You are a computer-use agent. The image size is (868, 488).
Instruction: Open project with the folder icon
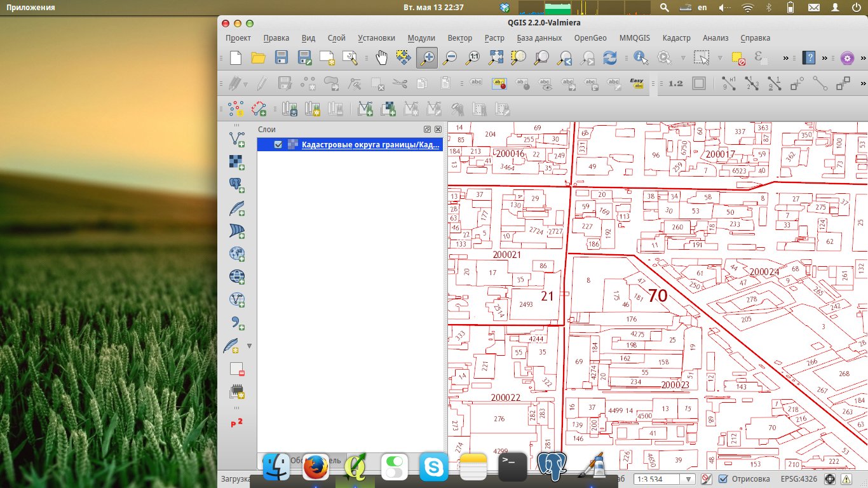click(258, 58)
